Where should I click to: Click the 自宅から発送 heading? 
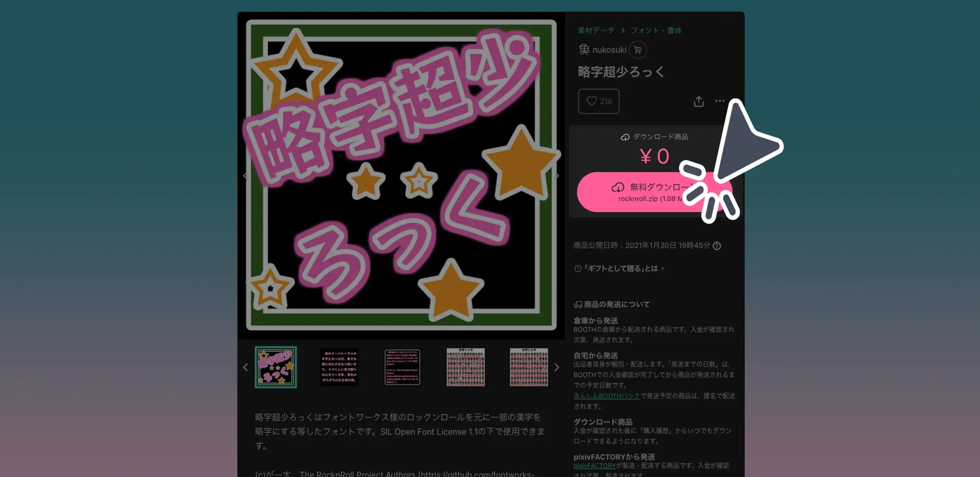[596, 355]
